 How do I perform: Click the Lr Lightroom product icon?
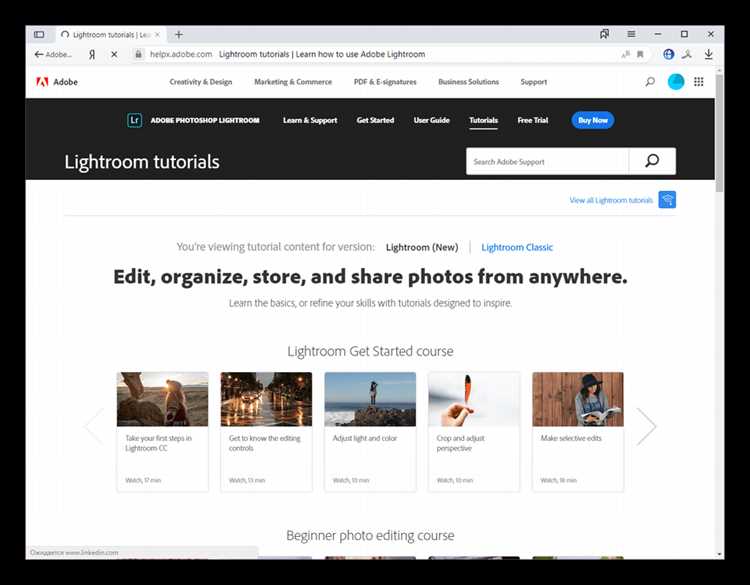click(x=134, y=120)
